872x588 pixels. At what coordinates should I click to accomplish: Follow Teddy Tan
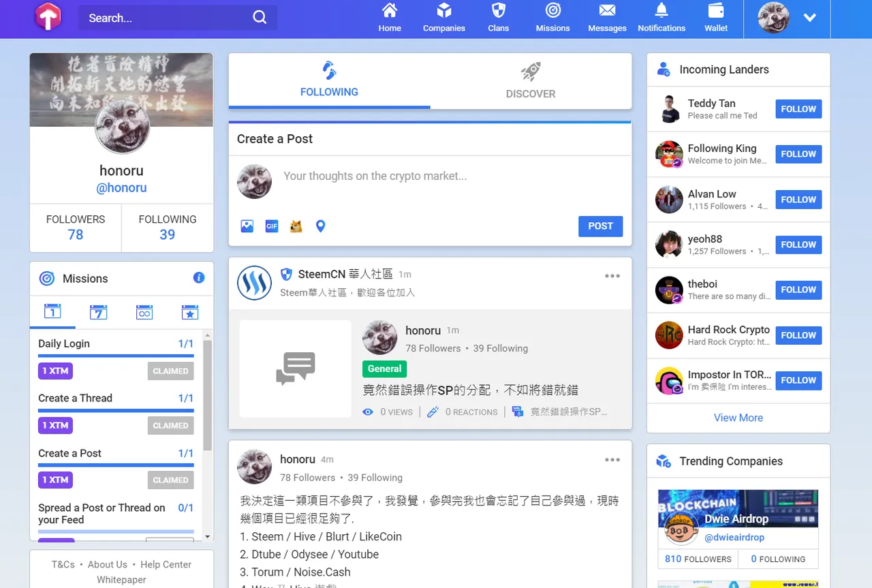[x=798, y=109]
